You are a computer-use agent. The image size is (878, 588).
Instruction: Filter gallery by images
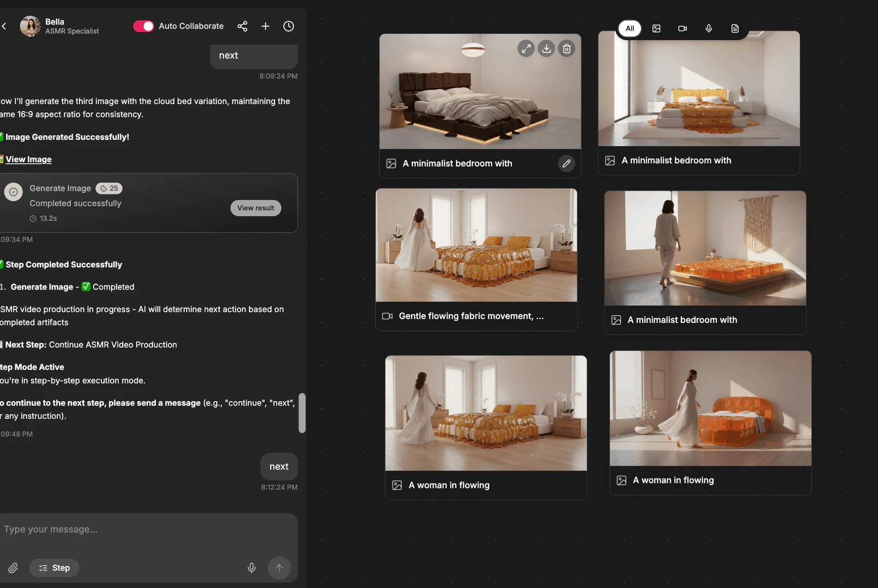coord(656,28)
